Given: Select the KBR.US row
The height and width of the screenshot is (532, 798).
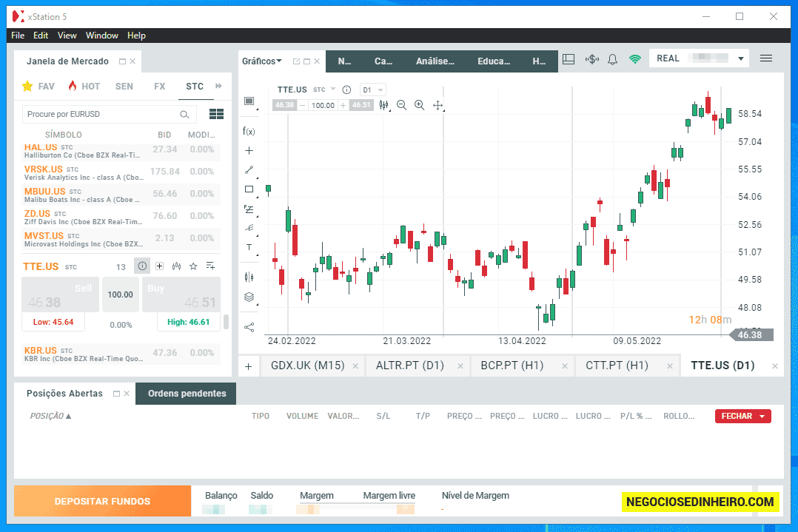Looking at the screenshot, I should (121, 354).
